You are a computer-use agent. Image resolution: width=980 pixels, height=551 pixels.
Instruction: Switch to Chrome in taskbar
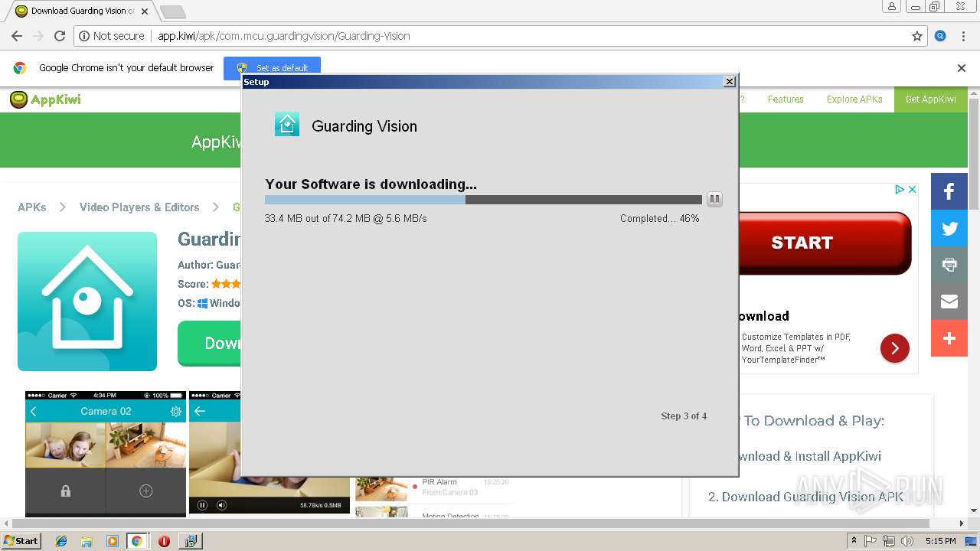(137, 541)
